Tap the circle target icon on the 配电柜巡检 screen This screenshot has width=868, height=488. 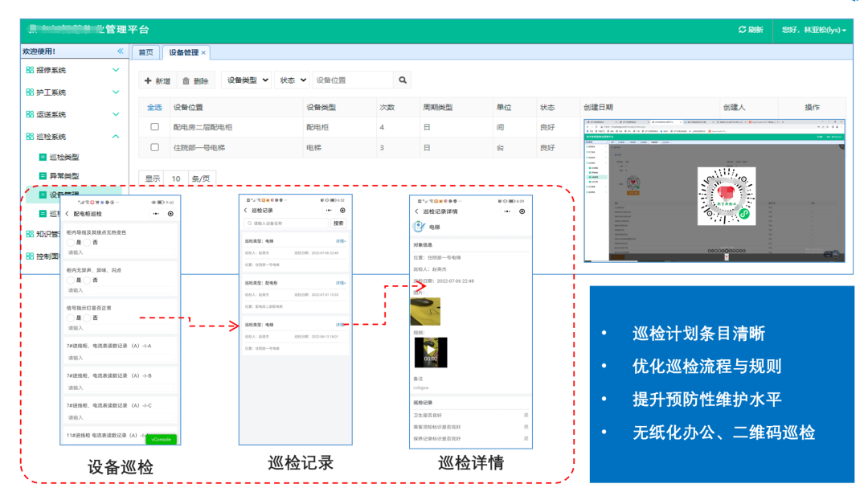point(170,214)
